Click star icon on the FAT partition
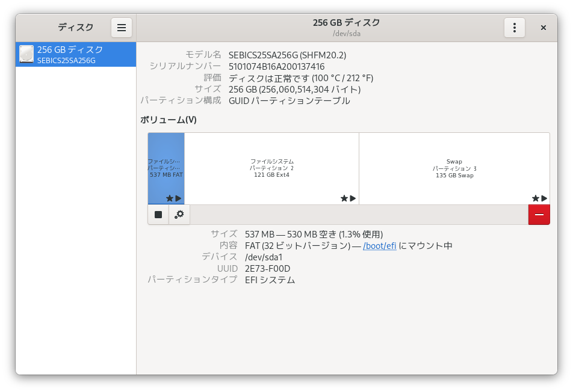Viewport: 573px width, 392px height. click(170, 198)
